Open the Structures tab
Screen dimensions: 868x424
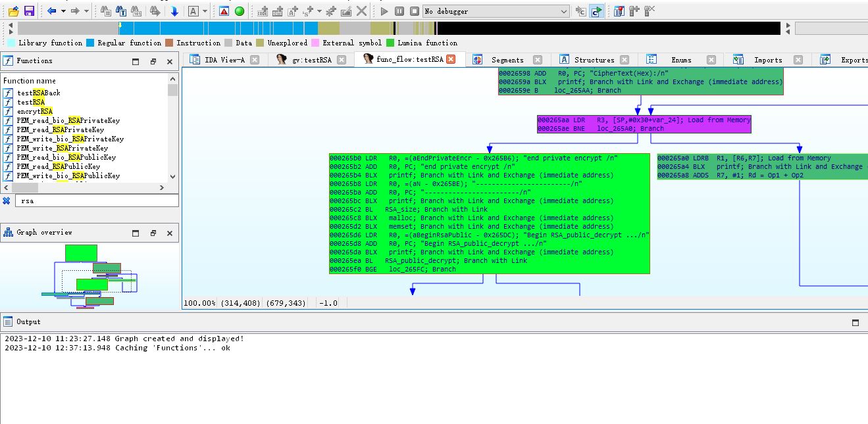(594, 60)
